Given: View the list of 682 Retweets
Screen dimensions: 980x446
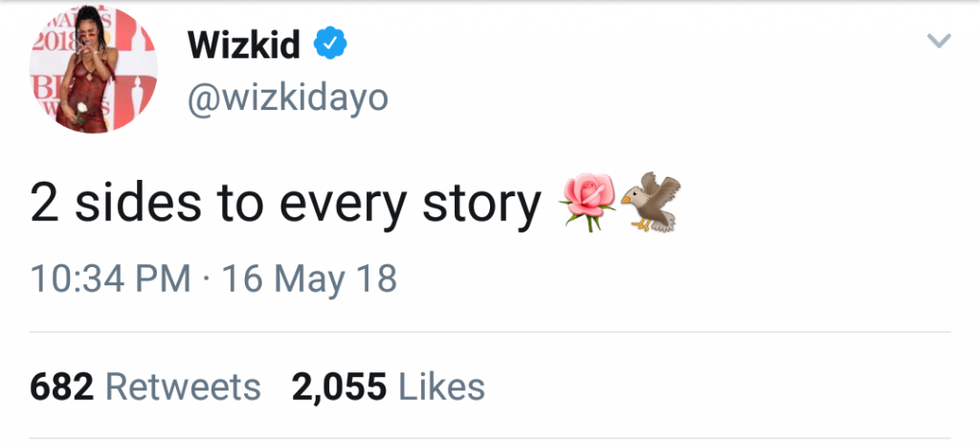Looking at the screenshot, I should coord(145,388).
